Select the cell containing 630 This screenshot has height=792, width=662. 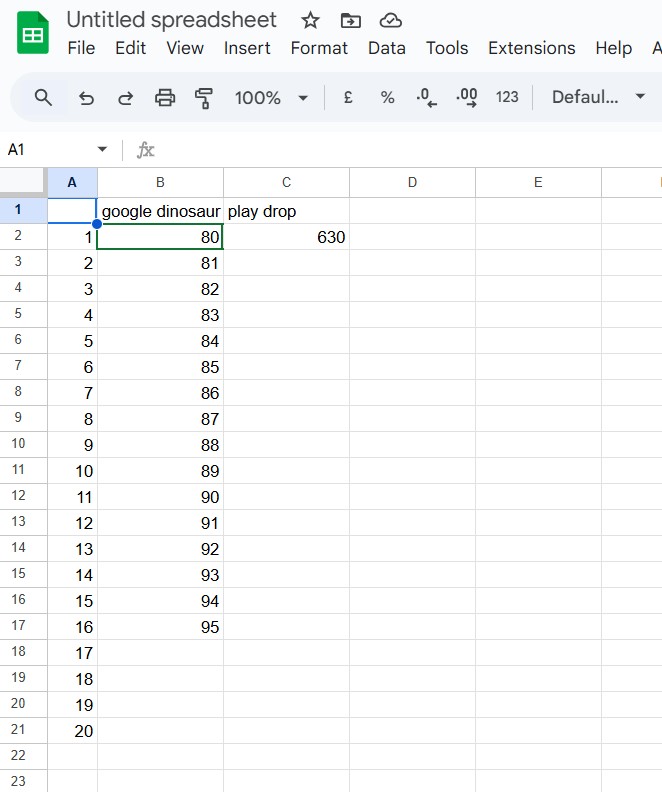tap(286, 237)
